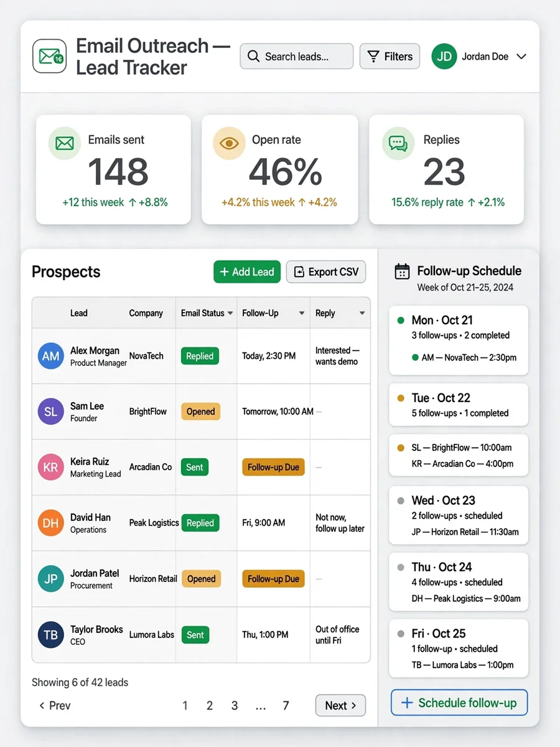Click the JD avatar for Jordan Doe
This screenshot has height=747, width=560.
[444, 56]
